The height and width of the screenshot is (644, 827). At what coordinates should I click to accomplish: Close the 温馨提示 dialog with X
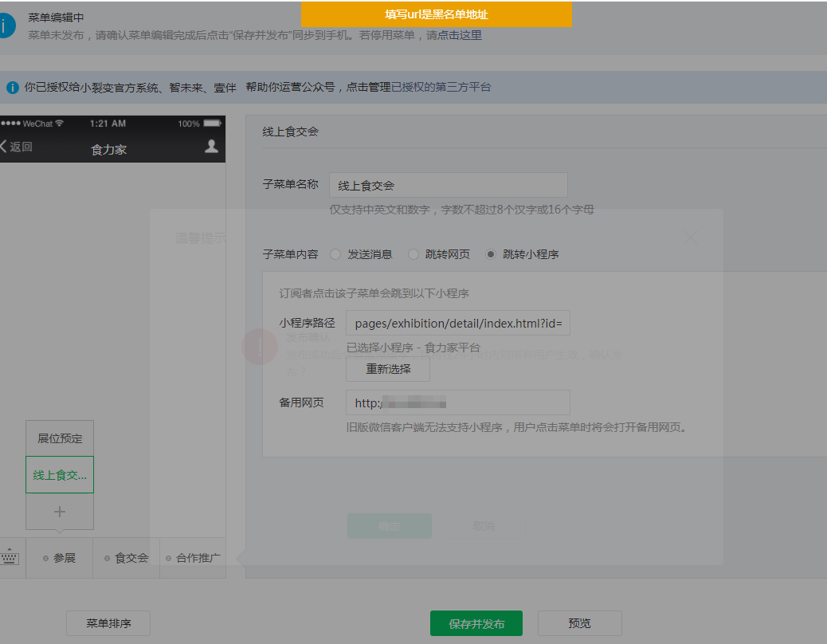click(x=691, y=238)
